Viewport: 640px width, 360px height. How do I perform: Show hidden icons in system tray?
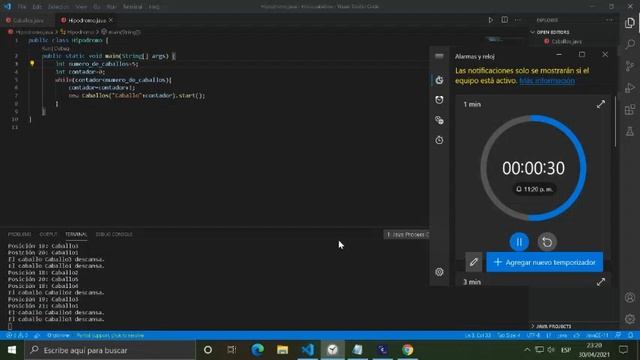(x=527, y=350)
